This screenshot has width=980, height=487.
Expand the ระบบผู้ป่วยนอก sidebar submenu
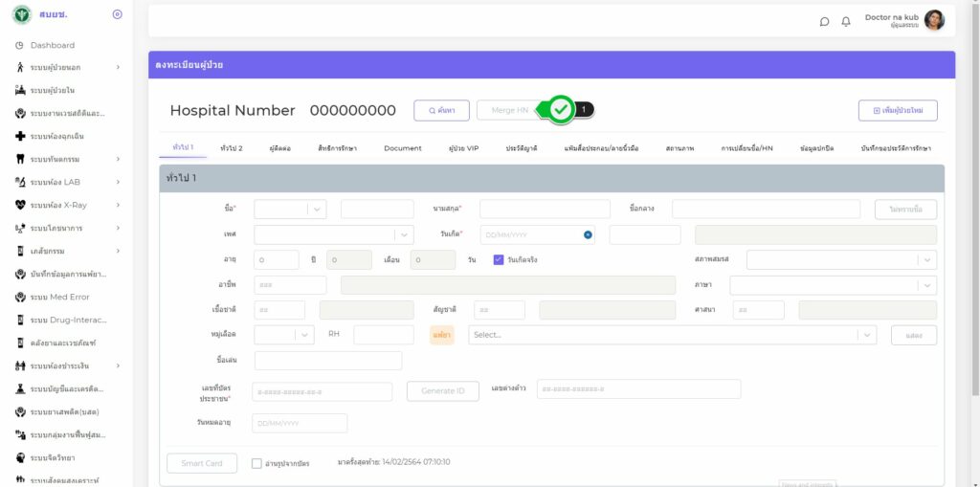pyautogui.click(x=118, y=67)
